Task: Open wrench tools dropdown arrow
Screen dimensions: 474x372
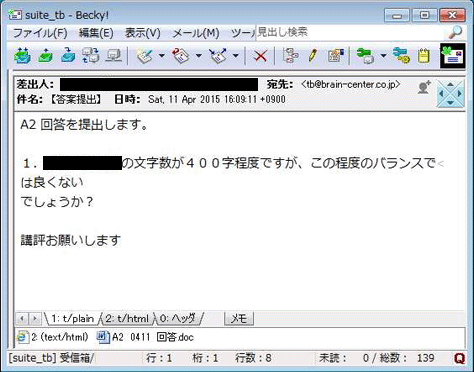Action: tap(383, 55)
